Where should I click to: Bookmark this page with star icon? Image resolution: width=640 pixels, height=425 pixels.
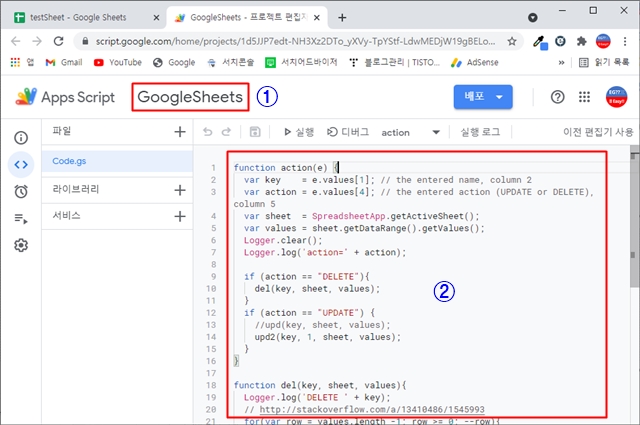512,41
